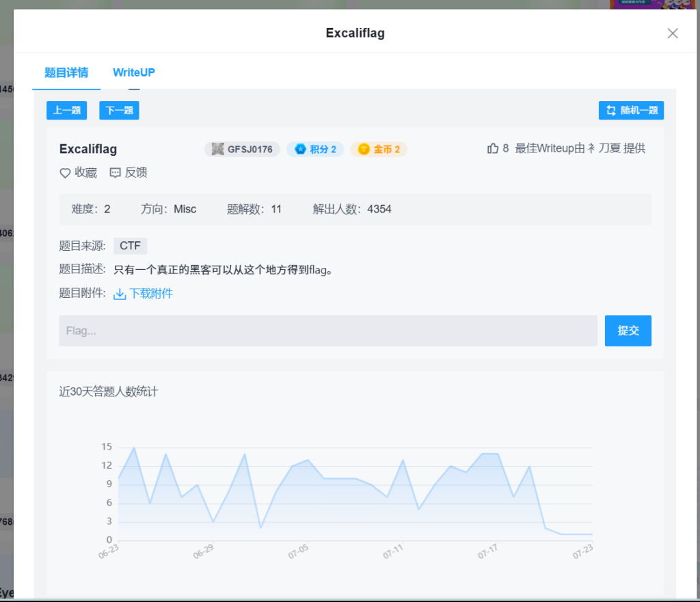700x602 pixels.
Task: Download the attachment via 下载附件
Action: coord(144,294)
